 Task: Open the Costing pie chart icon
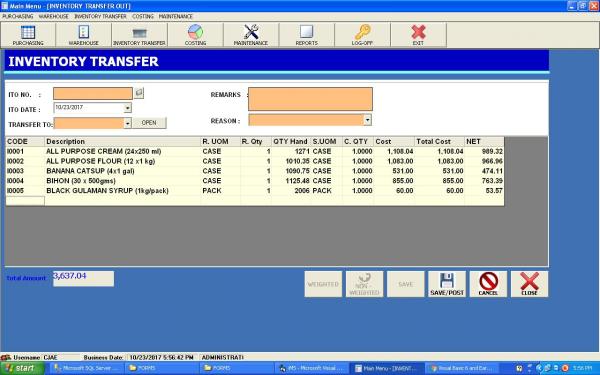[195, 35]
